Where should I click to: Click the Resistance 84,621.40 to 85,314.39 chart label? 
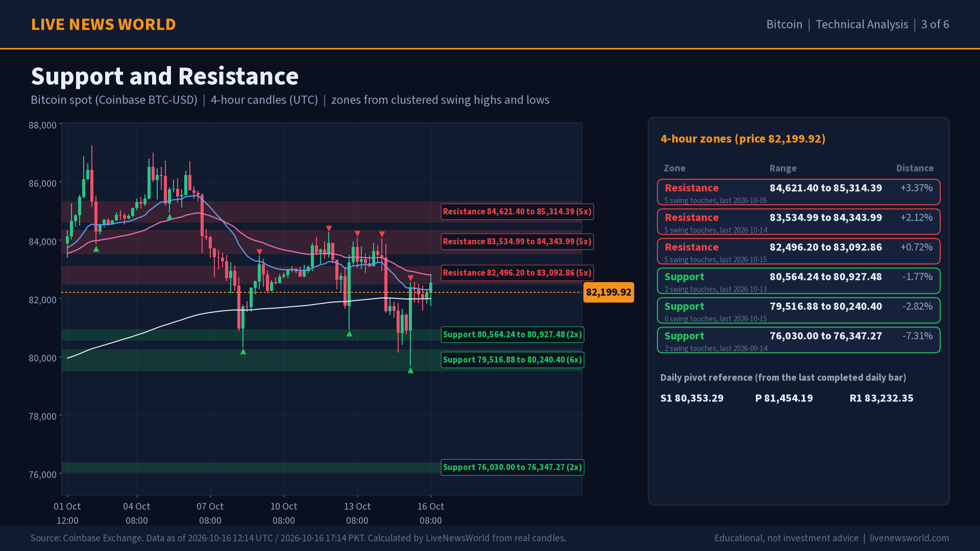click(517, 212)
